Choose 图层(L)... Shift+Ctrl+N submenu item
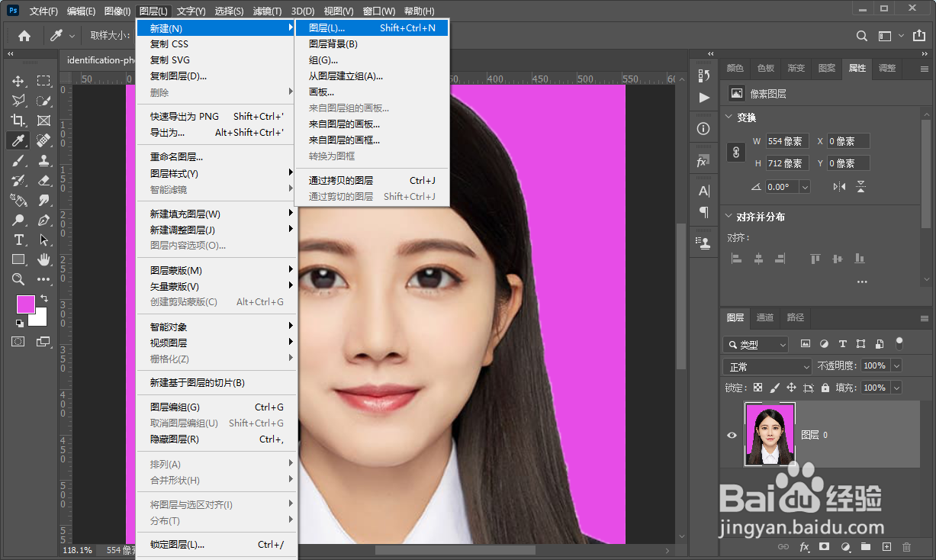 [372, 27]
